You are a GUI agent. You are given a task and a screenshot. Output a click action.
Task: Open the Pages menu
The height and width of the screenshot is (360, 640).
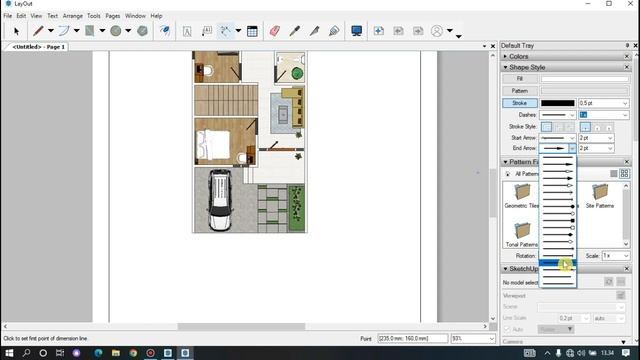click(x=113, y=16)
